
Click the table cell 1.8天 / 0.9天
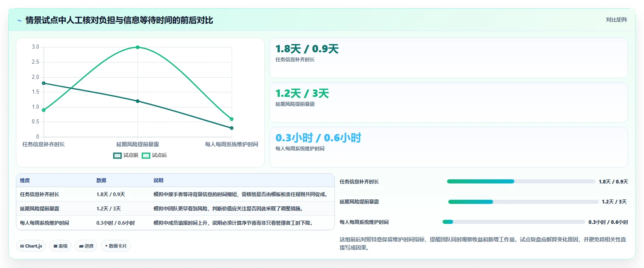click(111, 194)
